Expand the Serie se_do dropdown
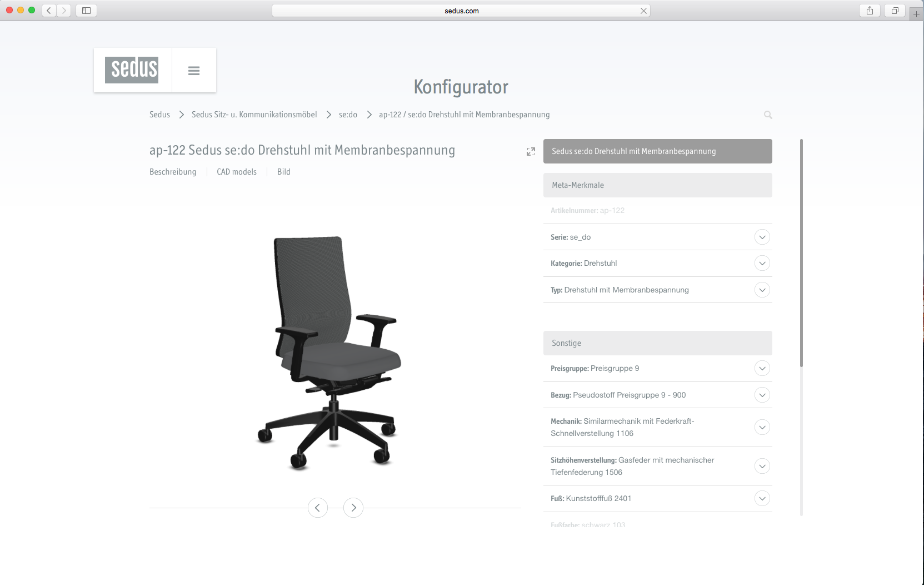Screen dimensions: 924x585 762,237
